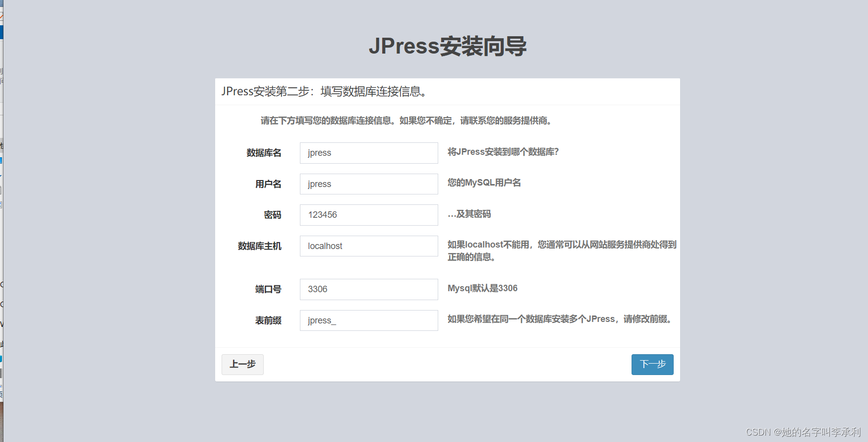Click the 数据库名 input field
Viewport: 868px width, 442px height.
[x=369, y=153]
